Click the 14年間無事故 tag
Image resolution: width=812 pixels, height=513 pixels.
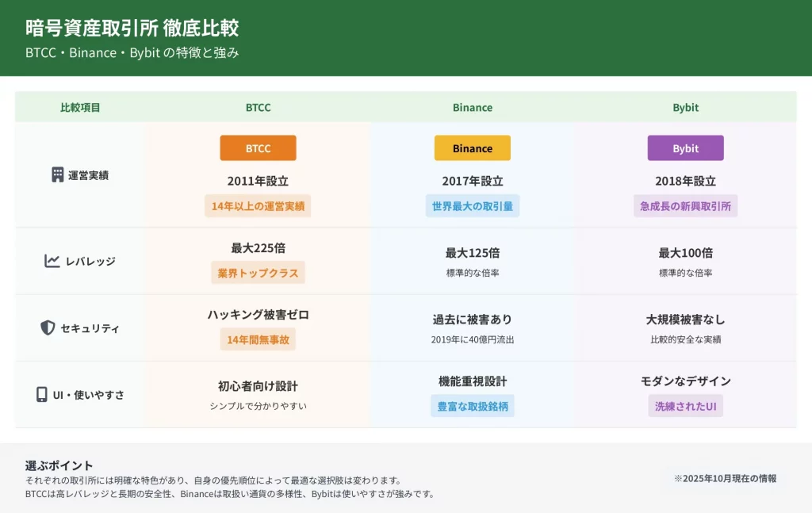258,339
